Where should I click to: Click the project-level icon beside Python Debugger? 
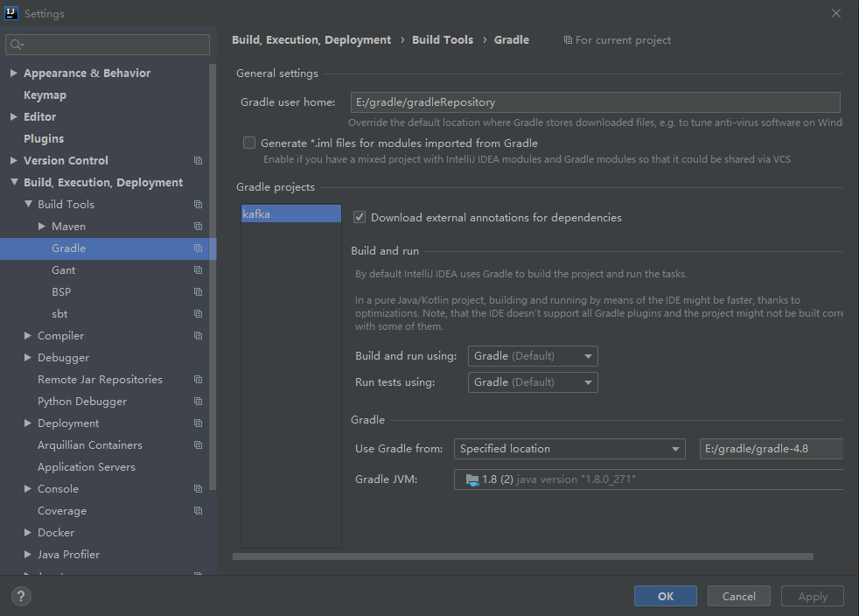point(198,402)
